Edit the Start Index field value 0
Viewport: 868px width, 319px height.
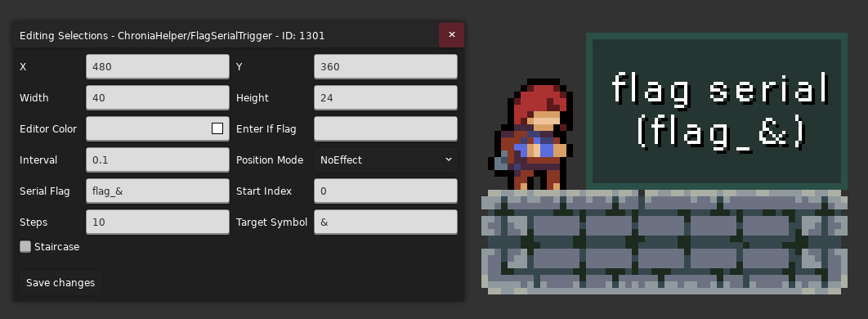(385, 191)
